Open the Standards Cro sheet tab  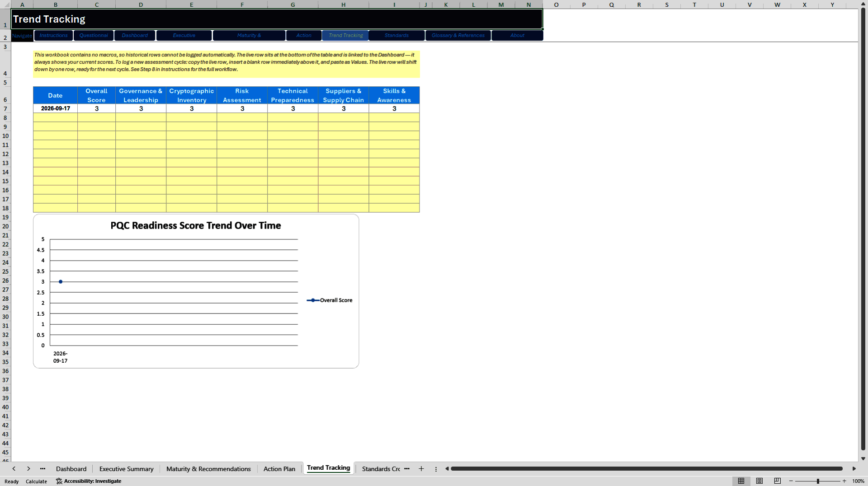381,469
